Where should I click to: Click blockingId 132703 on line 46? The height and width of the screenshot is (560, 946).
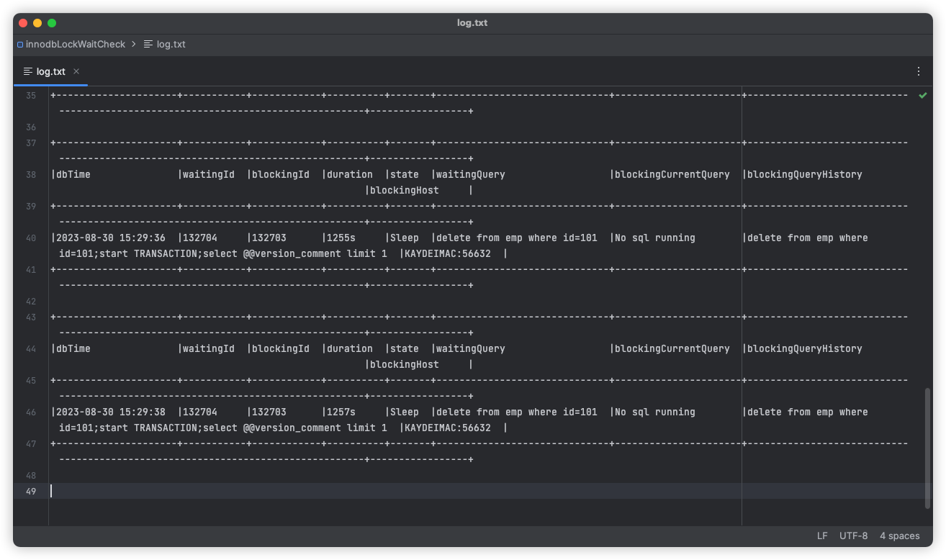click(269, 412)
